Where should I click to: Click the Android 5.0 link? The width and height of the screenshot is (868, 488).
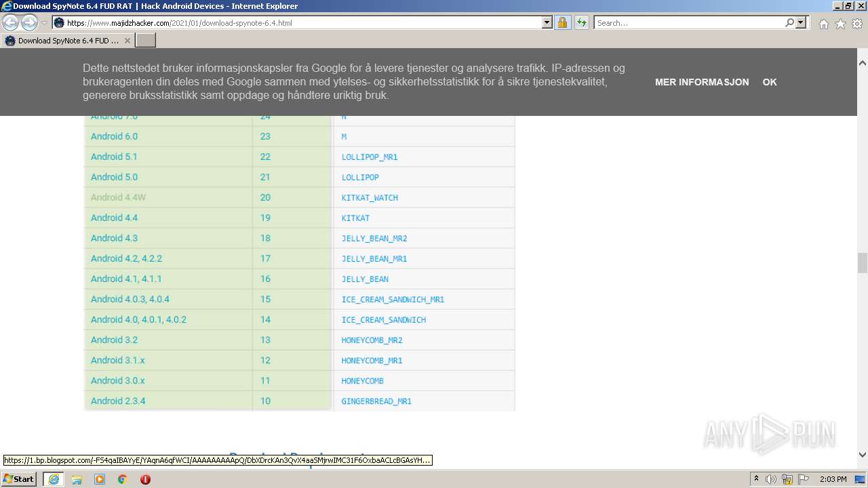(114, 177)
